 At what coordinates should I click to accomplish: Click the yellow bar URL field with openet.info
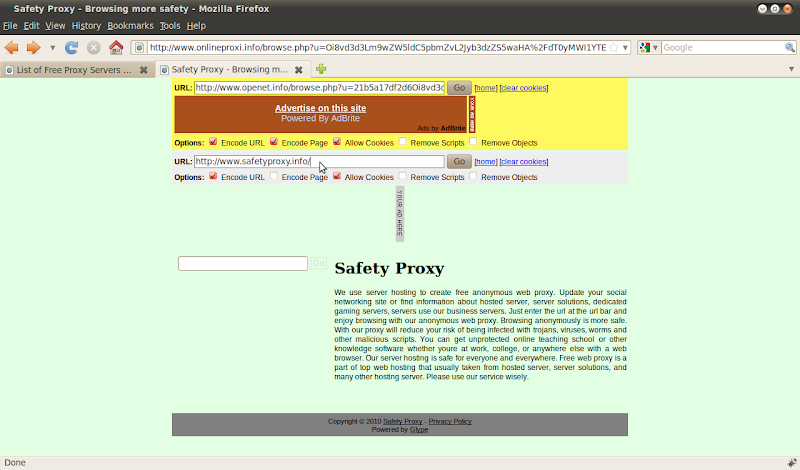319,88
